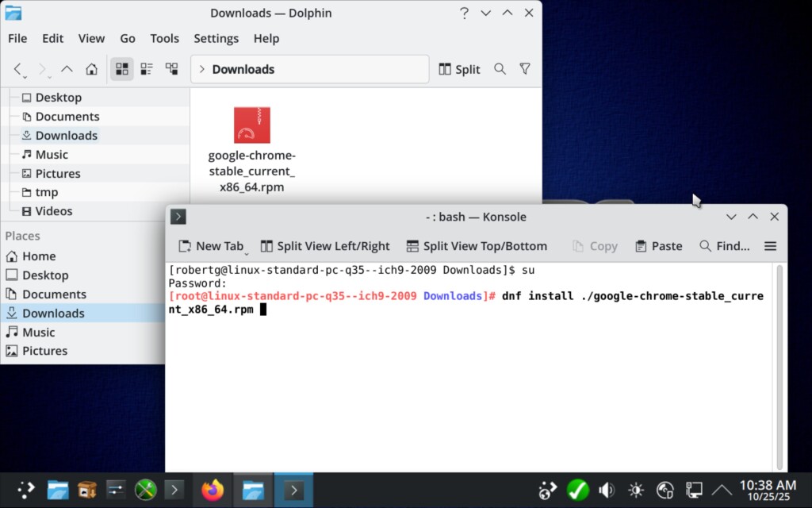This screenshot has height=508, width=812.
Task: Show hidden system tray icons
Action: [x=722, y=491]
